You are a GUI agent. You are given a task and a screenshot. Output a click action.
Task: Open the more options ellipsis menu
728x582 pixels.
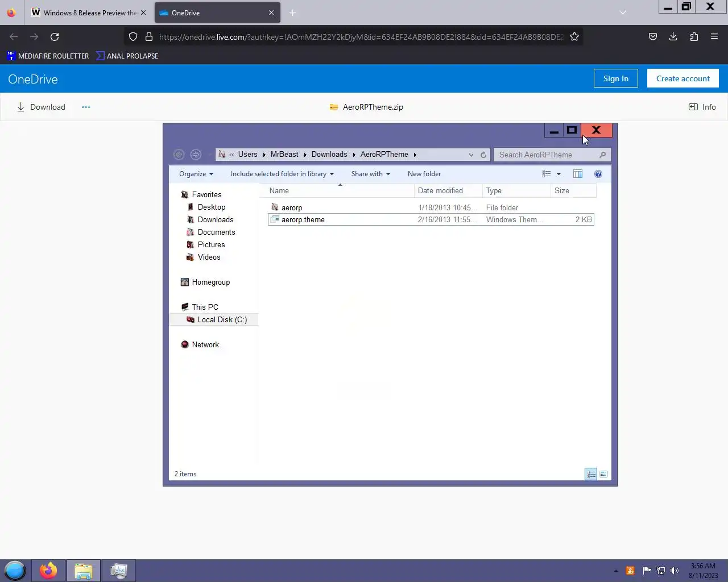coord(86,107)
